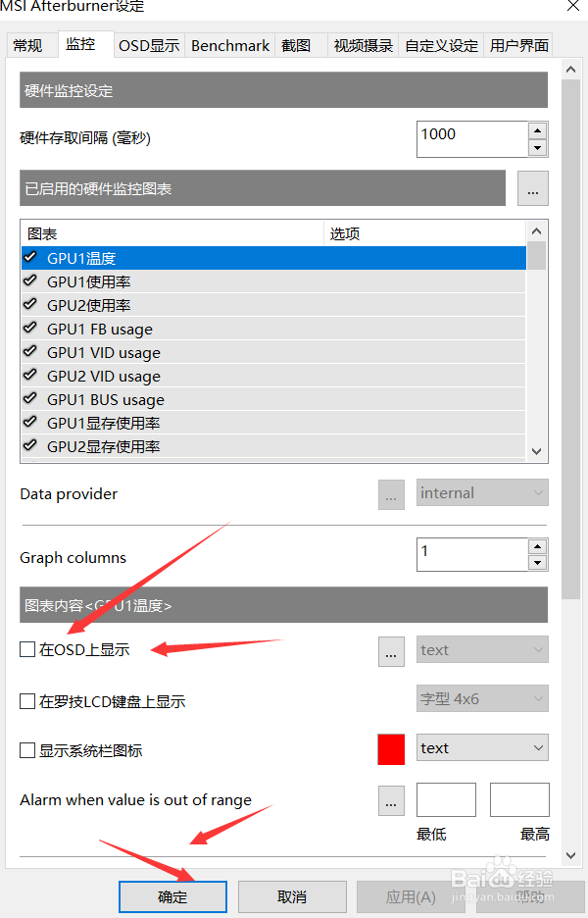Click the main panel scroll-down arrow
The height and width of the screenshot is (918, 588).
coord(570,855)
